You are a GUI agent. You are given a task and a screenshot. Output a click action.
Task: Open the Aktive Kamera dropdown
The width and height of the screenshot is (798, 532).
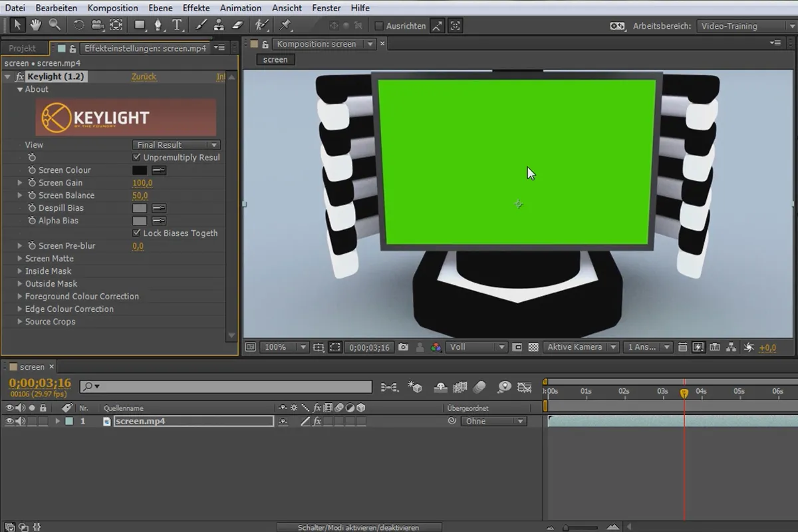581,347
